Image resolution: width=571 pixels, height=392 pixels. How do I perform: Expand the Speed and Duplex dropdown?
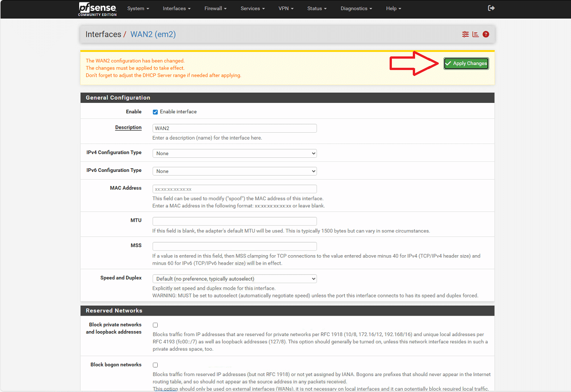tap(235, 279)
